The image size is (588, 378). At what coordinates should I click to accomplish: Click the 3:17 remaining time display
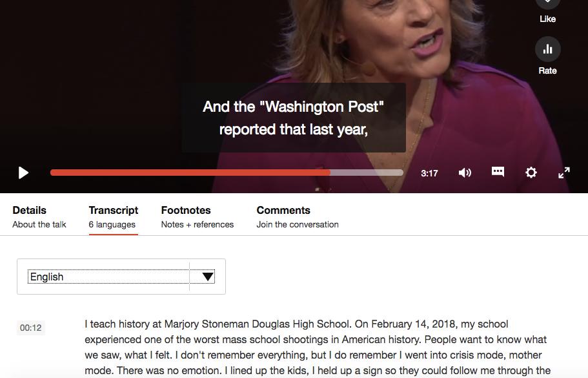(429, 173)
